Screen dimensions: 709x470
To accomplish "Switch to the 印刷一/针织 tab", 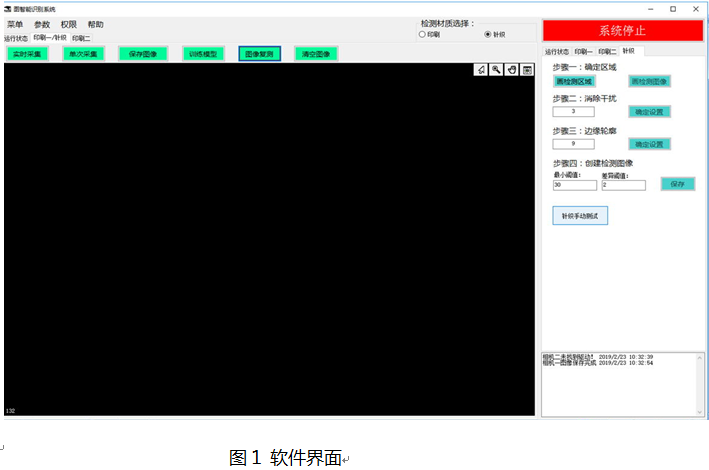I will click(50, 38).
